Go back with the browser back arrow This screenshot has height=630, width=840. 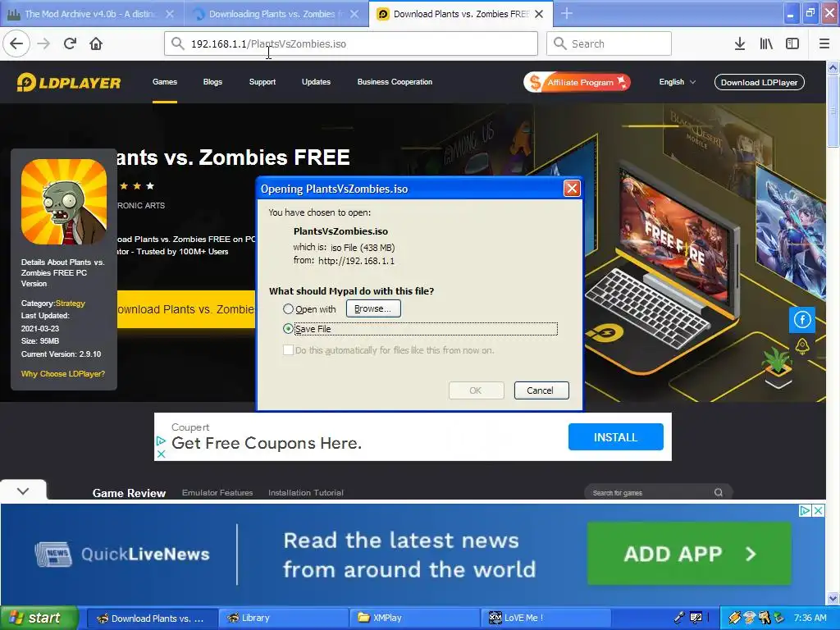click(x=16, y=43)
